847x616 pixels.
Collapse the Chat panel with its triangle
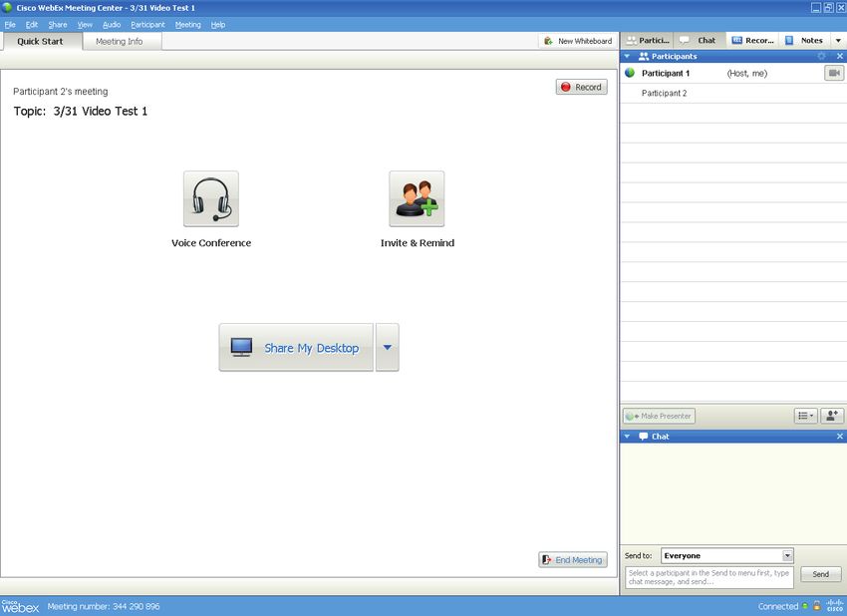[627, 436]
